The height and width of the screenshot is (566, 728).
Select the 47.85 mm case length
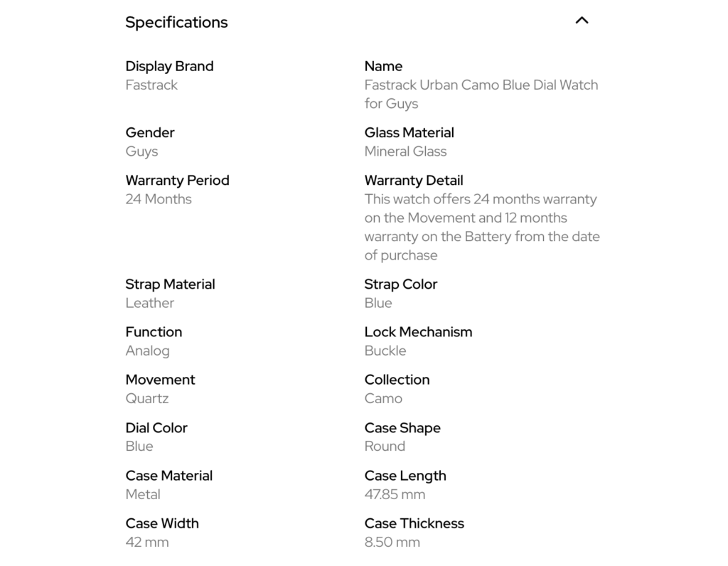(x=395, y=494)
